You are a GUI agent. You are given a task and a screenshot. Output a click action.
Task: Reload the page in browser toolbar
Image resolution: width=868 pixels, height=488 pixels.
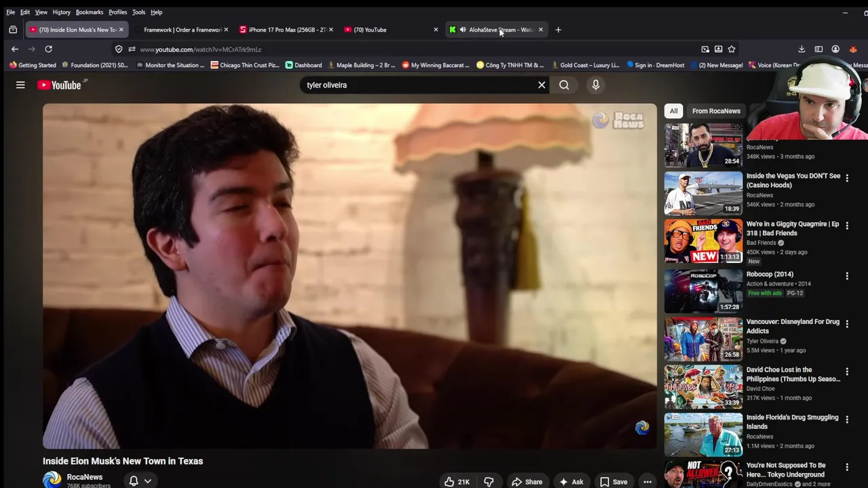tap(48, 49)
